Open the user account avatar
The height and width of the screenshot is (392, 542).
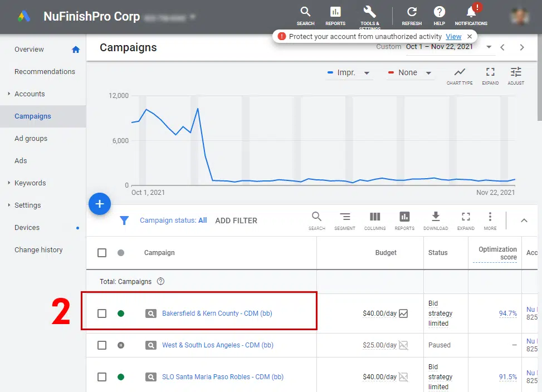[x=520, y=16]
